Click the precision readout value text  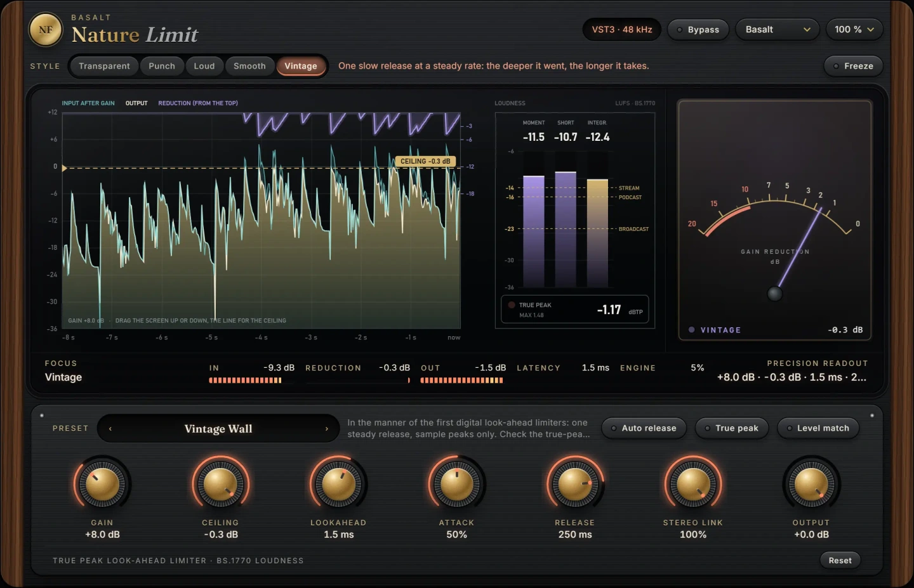click(792, 377)
